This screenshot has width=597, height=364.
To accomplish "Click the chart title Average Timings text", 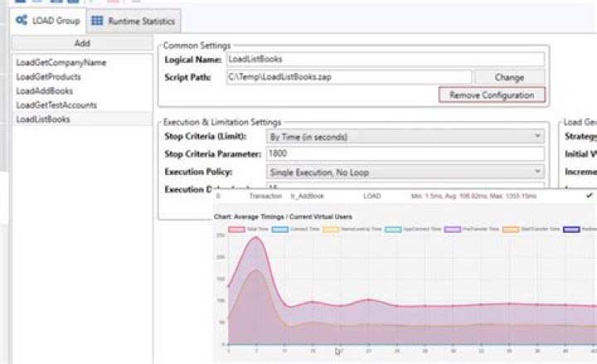I will point(283,216).
